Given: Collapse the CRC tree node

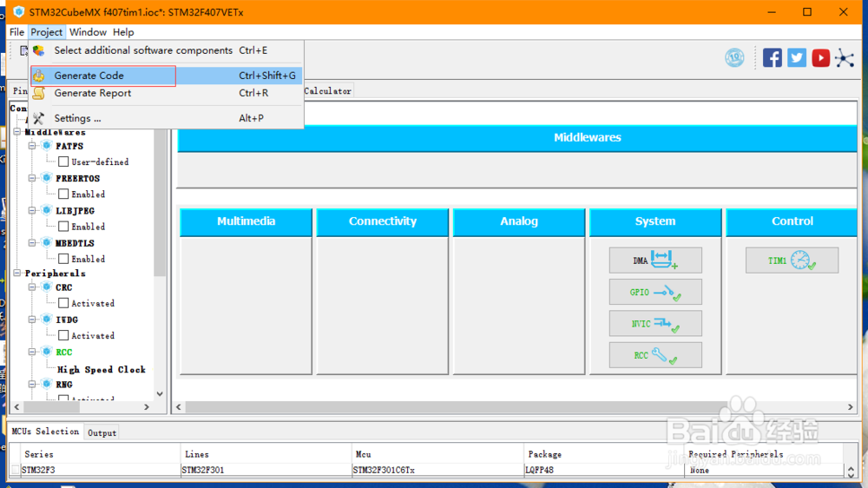Looking at the screenshot, I should coord(32,287).
